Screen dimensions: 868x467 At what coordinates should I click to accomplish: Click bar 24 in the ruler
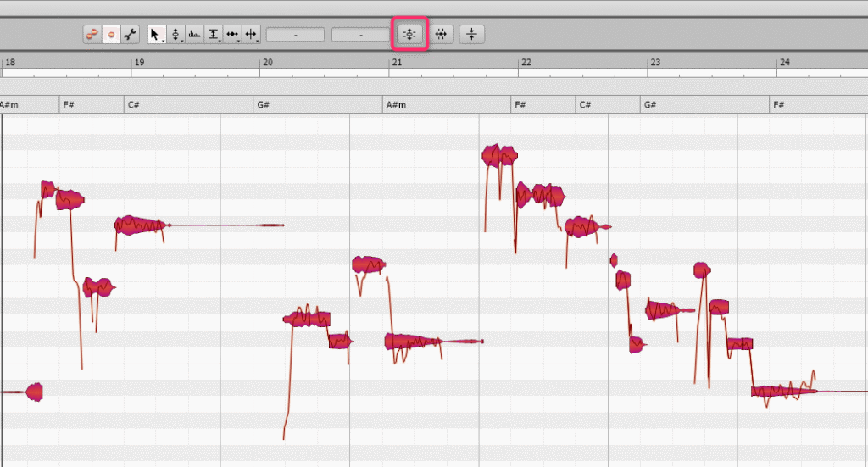(x=785, y=63)
